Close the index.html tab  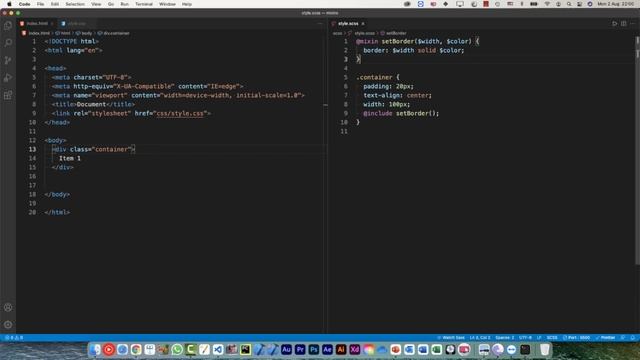[52, 24]
